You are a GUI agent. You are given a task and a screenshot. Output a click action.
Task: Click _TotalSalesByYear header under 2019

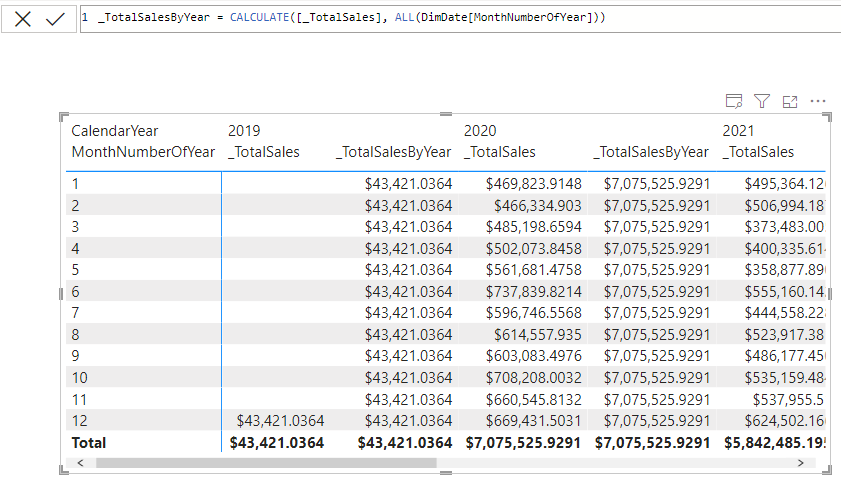click(394, 152)
